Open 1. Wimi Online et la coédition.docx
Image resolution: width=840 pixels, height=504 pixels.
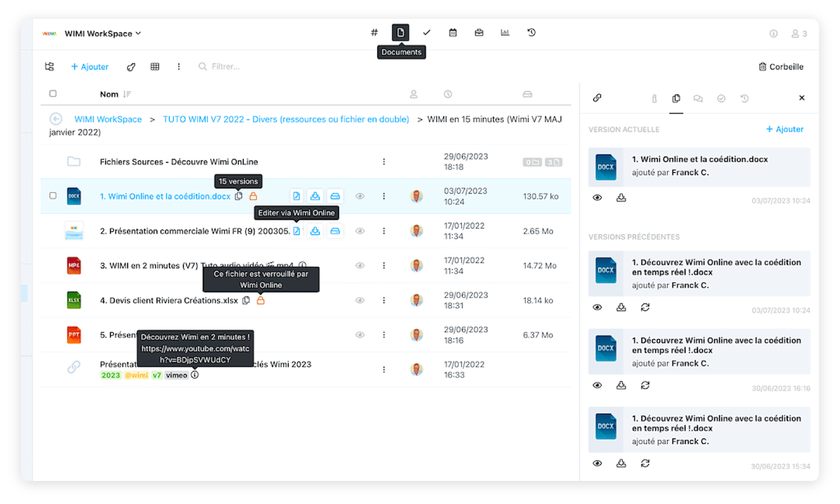tap(165, 196)
